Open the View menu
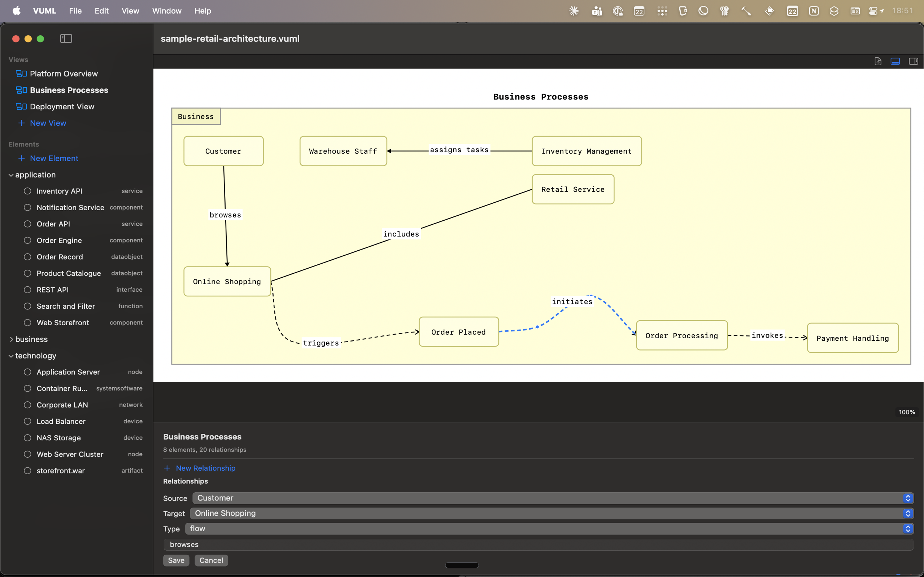This screenshot has height=577, width=924. pos(130,11)
